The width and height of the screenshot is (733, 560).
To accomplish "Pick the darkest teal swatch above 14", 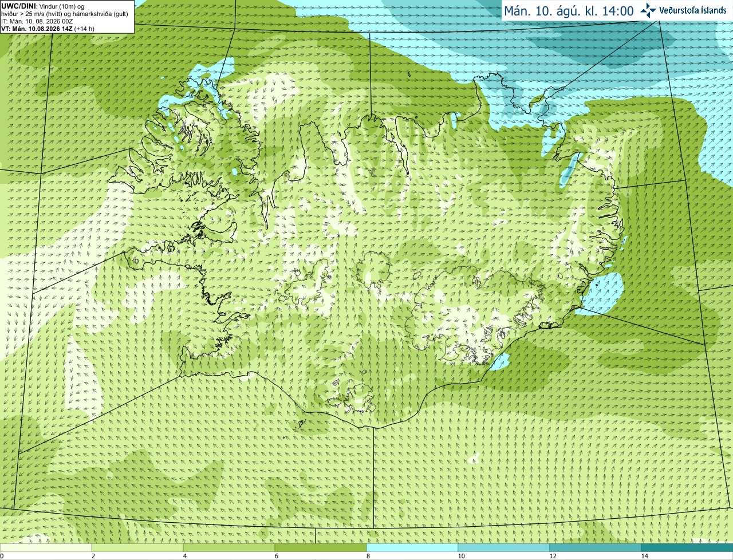I will tap(687, 548).
